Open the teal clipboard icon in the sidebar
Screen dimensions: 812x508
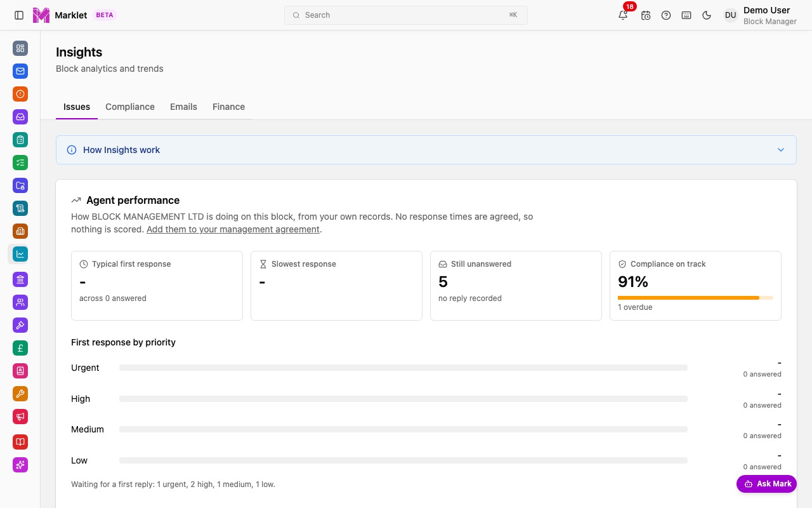pos(20,140)
